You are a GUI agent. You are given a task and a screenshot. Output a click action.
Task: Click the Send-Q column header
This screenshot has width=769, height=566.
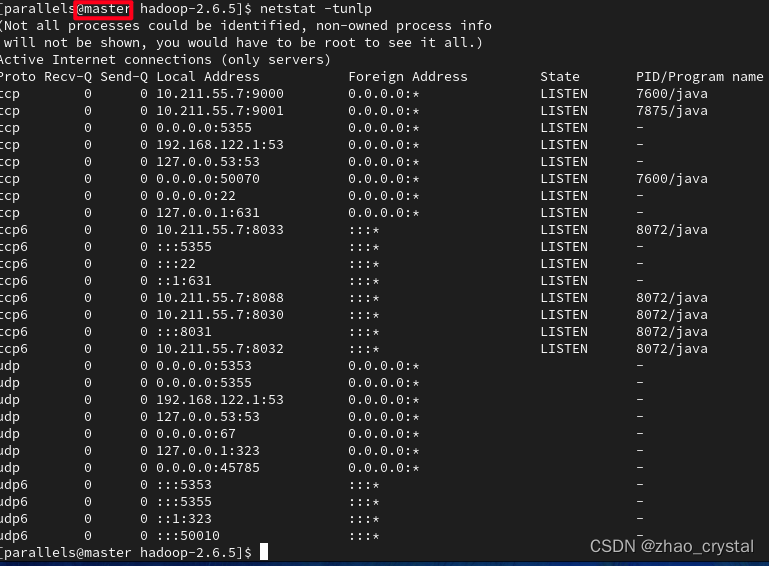click(124, 77)
